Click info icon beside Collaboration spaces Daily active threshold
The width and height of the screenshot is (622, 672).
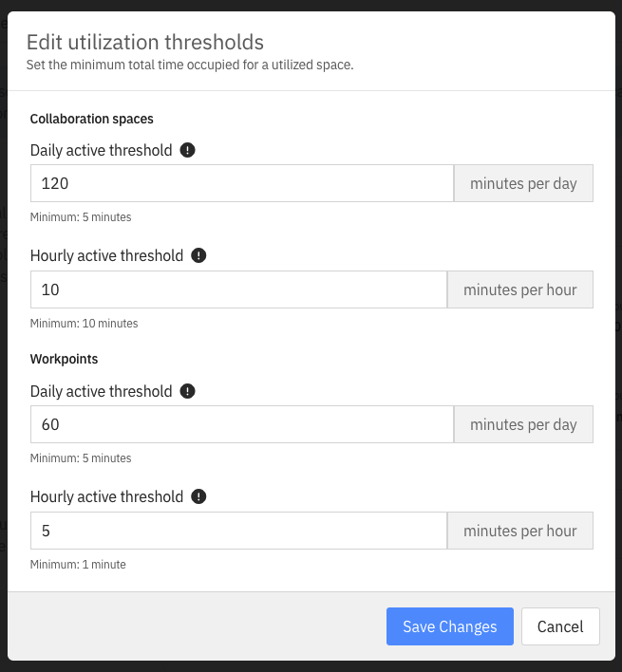187,150
